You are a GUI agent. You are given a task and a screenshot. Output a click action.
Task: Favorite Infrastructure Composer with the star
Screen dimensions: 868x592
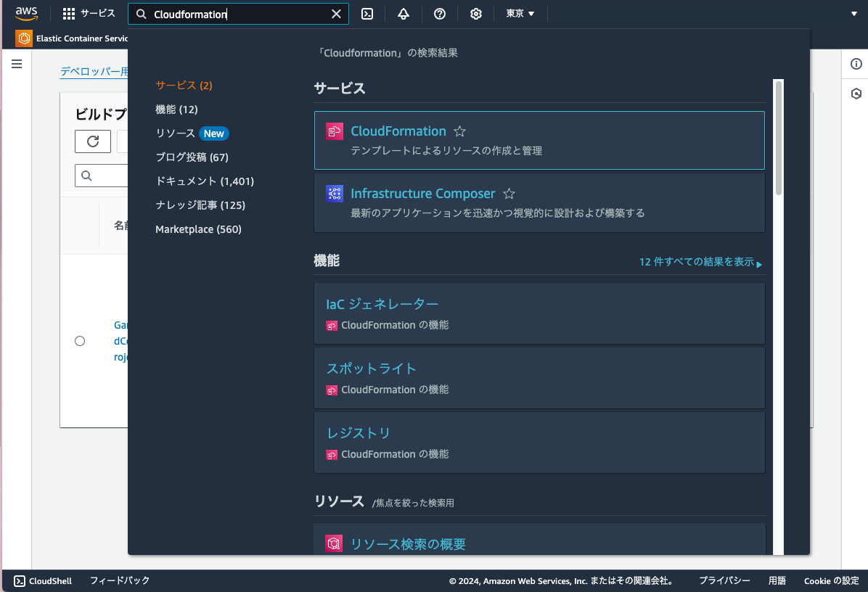coord(509,194)
